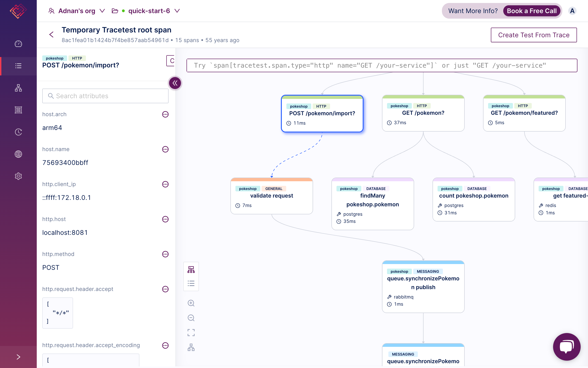The image size is (588, 368).
Task: Toggle the hierarchy layout icon below fit view
Action: click(x=191, y=347)
